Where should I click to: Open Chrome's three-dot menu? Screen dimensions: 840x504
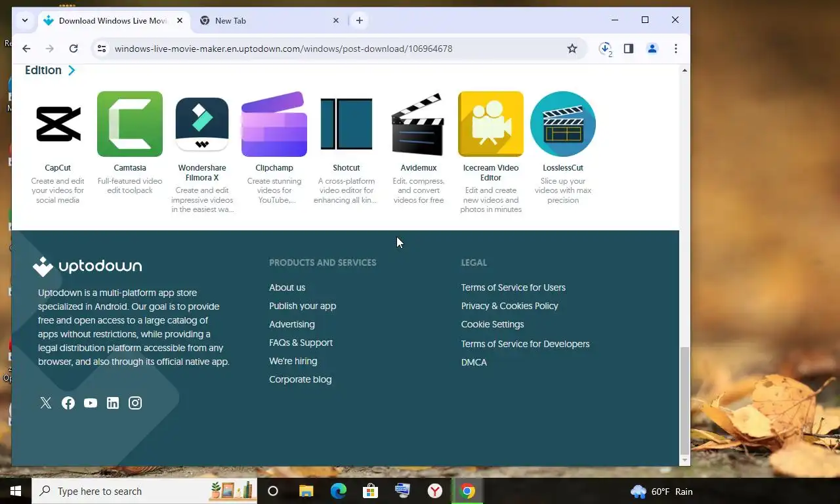tap(676, 49)
